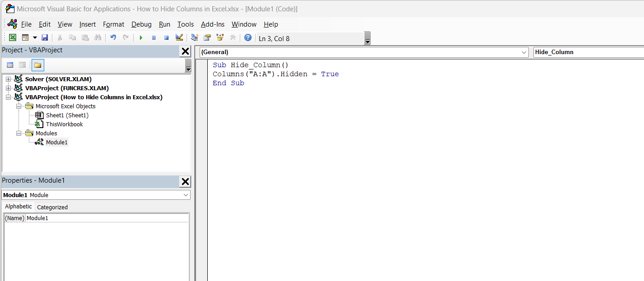Switch to the Categorized tab
The width and height of the screenshot is (644, 281).
pyautogui.click(x=52, y=207)
